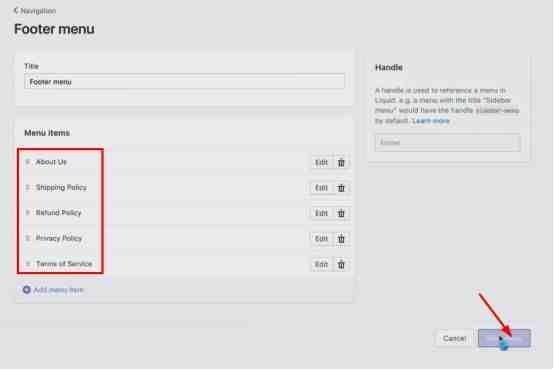Save the menu

pyautogui.click(x=504, y=339)
